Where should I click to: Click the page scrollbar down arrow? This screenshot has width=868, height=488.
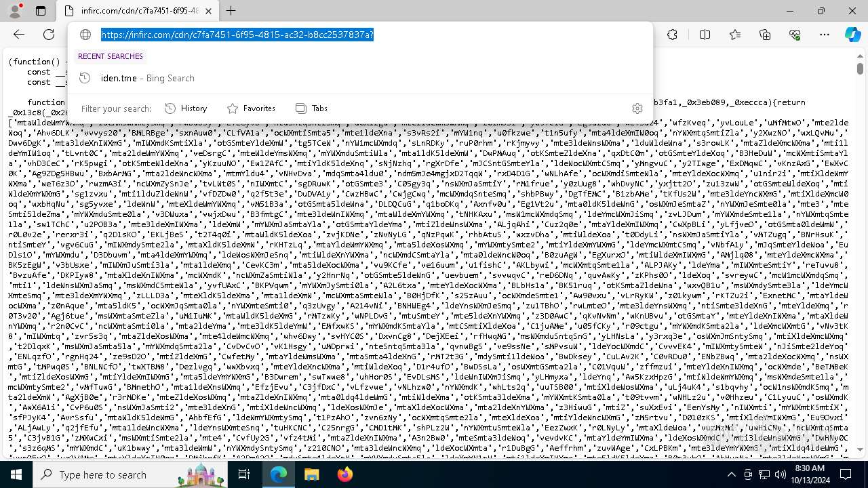(x=860, y=449)
